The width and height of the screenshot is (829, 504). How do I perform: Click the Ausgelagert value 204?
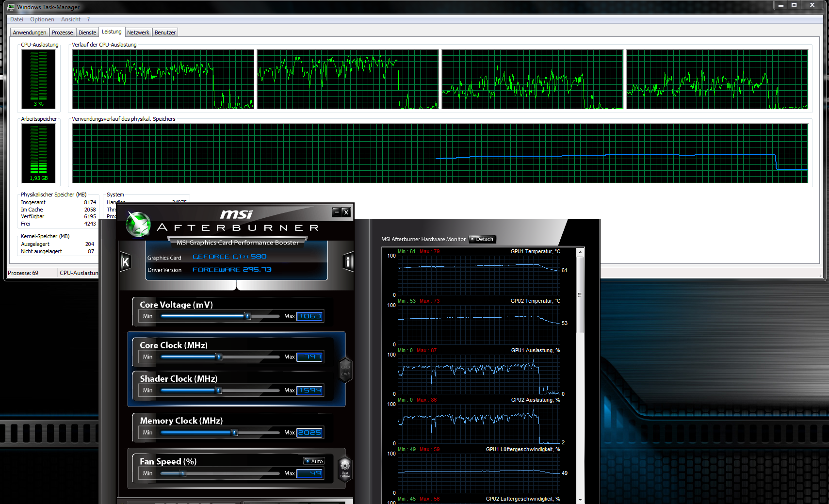pyautogui.click(x=90, y=244)
